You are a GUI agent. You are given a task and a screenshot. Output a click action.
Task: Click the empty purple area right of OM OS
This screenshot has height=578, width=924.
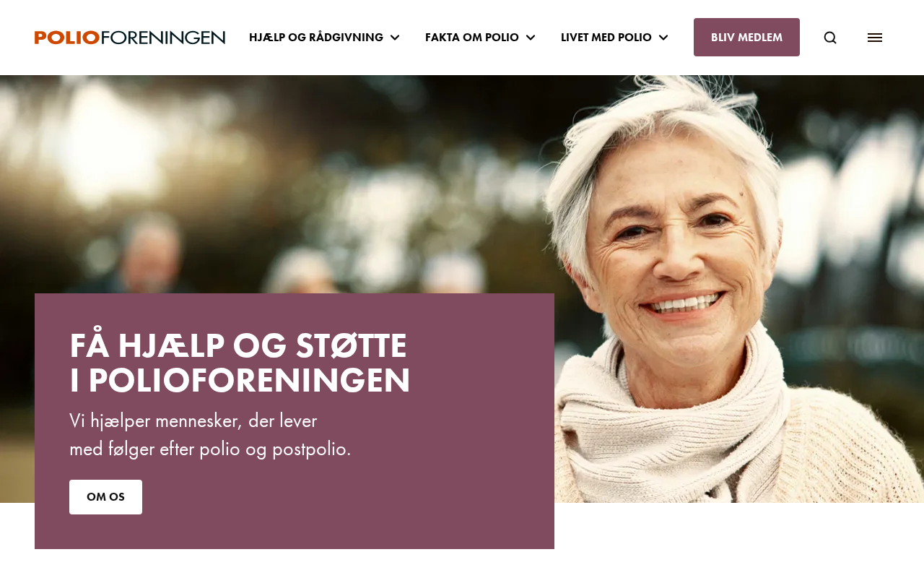[346, 497]
